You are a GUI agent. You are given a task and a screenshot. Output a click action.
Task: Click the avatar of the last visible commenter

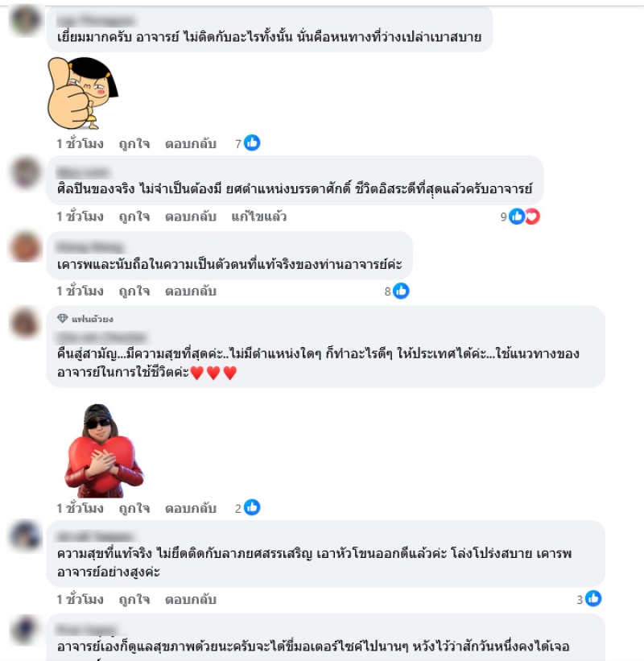pyautogui.click(x=25, y=630)
